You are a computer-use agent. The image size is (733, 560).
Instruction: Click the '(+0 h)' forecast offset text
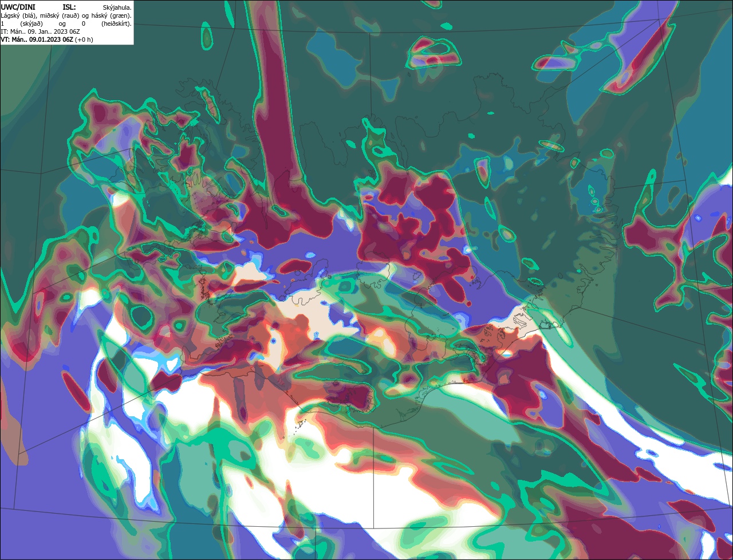tap(84, 40)
